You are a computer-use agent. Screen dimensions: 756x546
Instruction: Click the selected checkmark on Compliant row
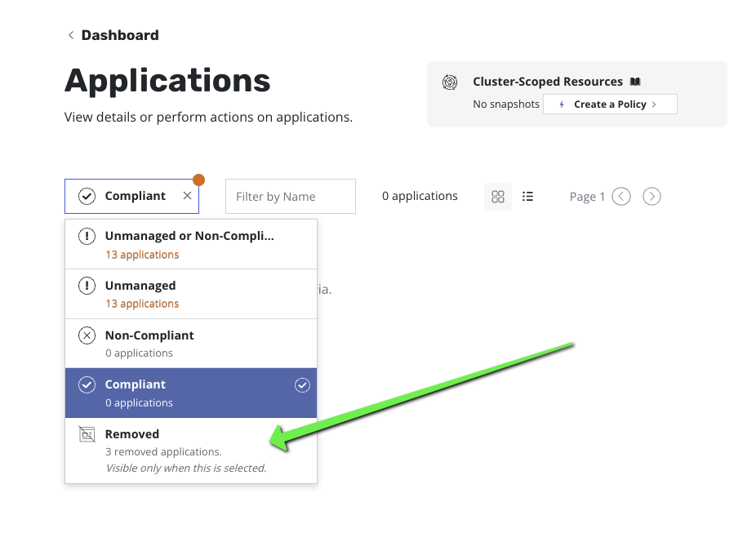tap(302, 385)
